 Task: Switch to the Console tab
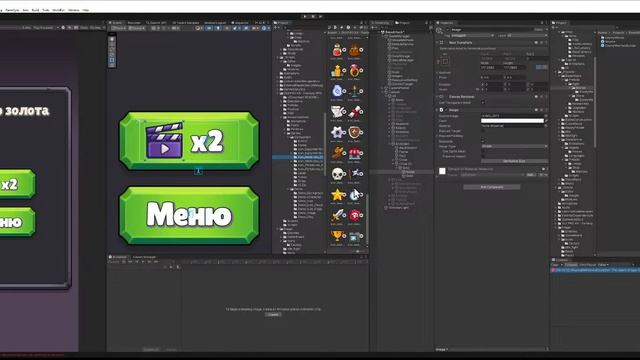click(561, 260)
